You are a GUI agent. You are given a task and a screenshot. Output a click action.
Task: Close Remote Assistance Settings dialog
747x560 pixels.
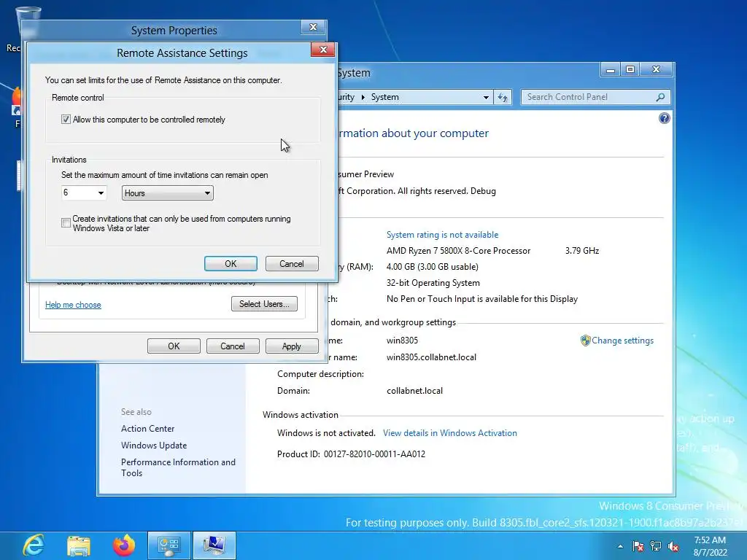pyautogui.click(x=322, y=50)
